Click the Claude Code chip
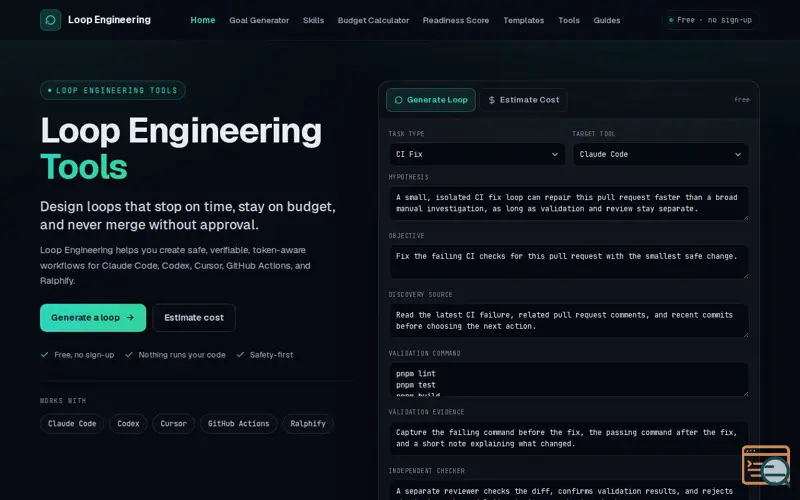This screenshot has height=500, width=800. coord(72,424)
